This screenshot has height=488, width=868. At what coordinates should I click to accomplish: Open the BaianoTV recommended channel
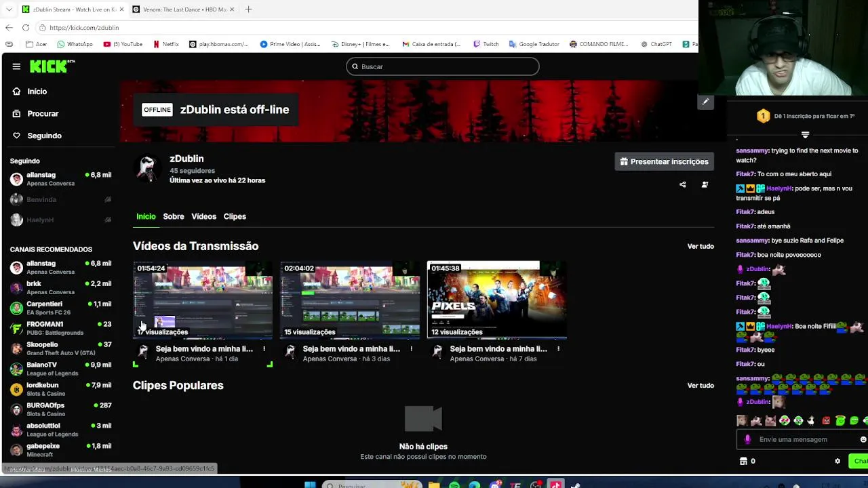(60, 369)
